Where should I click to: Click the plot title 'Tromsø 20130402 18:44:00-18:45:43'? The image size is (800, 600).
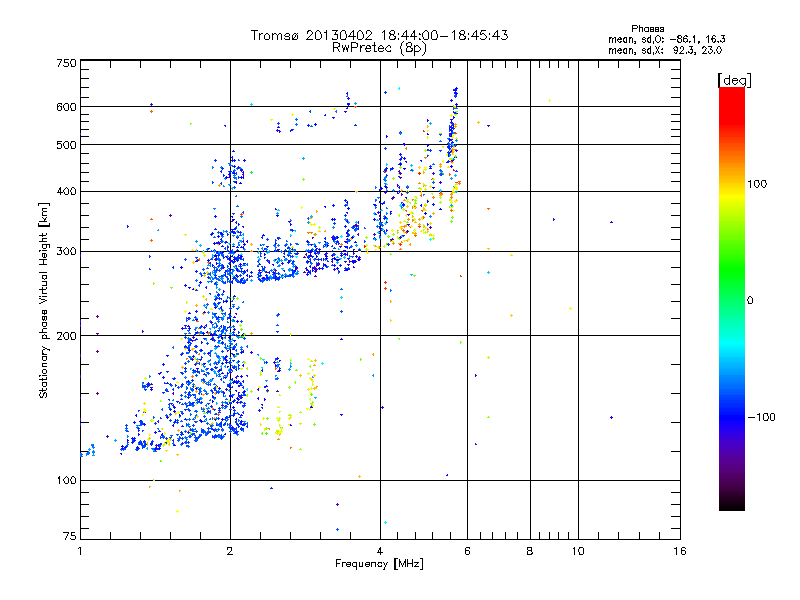point(379,35)
